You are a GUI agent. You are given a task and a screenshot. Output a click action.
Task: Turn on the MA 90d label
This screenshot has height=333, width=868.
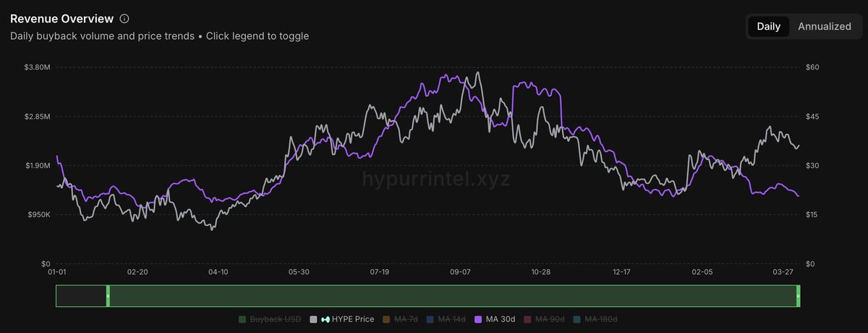[x=550, y=319]
